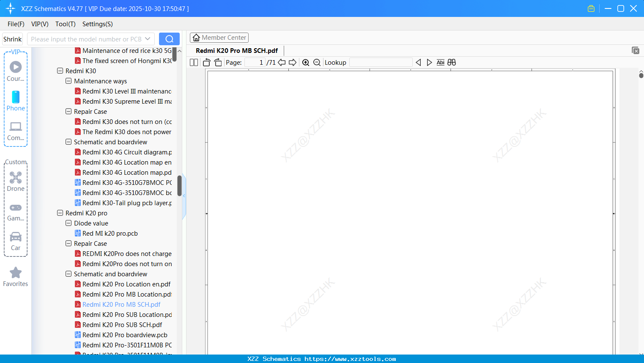Collapse Maintenance ways under Redmi K30

click(69, 81)
